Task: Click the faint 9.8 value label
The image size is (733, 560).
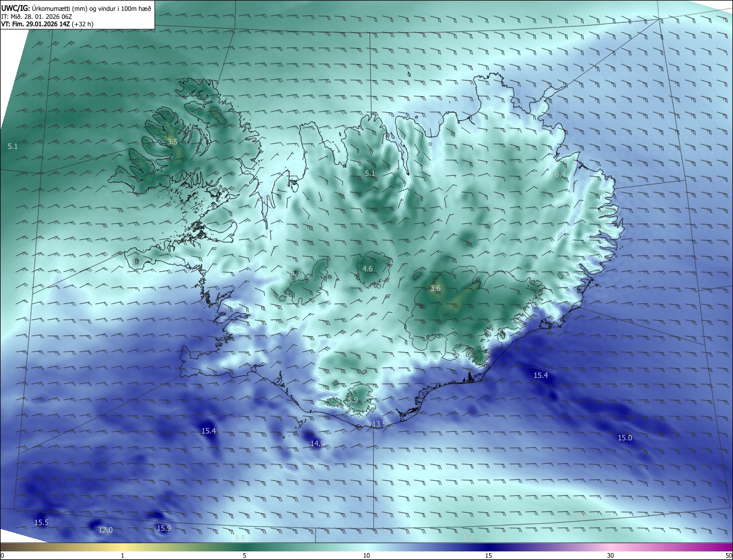Action: coord(240,538)
